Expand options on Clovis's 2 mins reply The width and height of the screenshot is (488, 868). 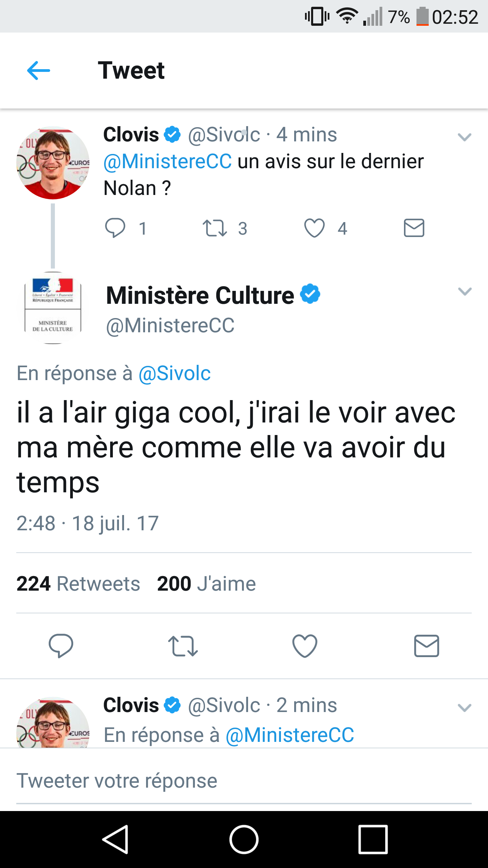(464, 708)
